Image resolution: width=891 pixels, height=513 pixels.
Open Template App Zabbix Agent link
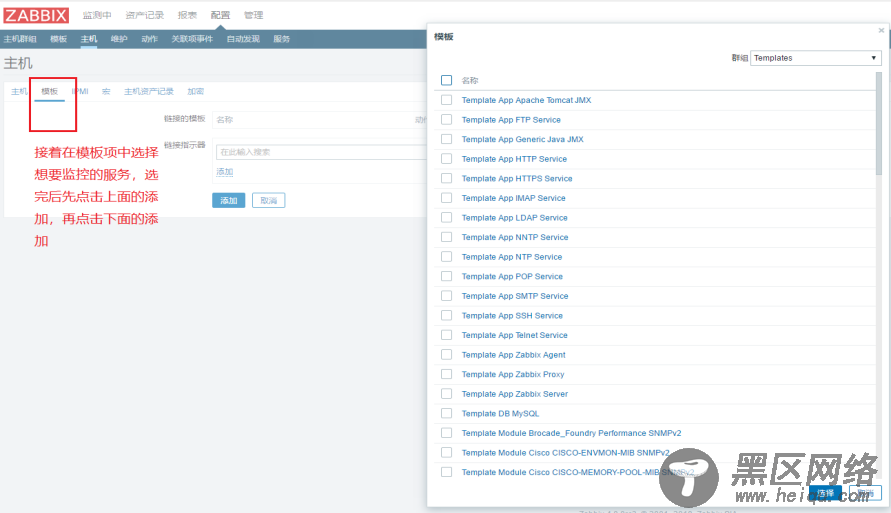coord(514,355)
